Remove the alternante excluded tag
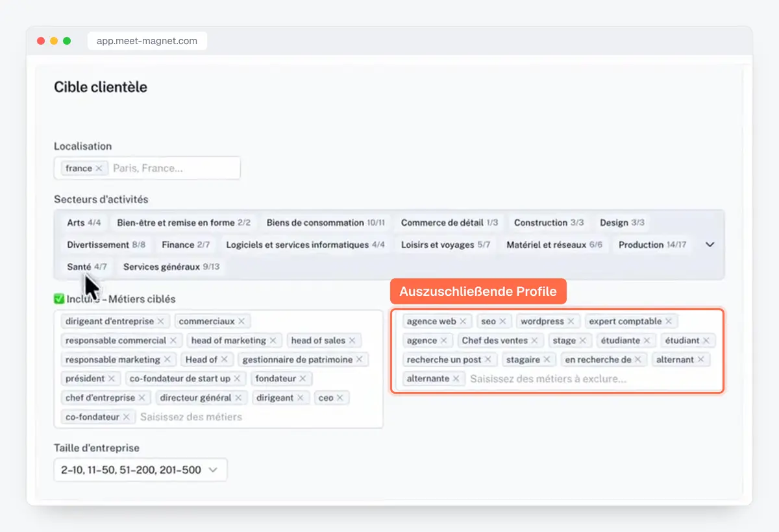Viewport: 779px width, 532px height. coord(456,378)
